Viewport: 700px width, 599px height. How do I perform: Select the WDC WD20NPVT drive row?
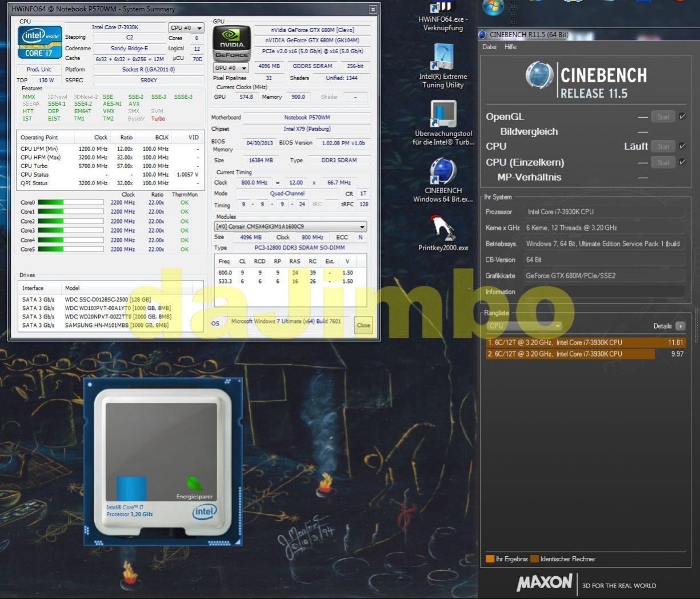[111, 317]
